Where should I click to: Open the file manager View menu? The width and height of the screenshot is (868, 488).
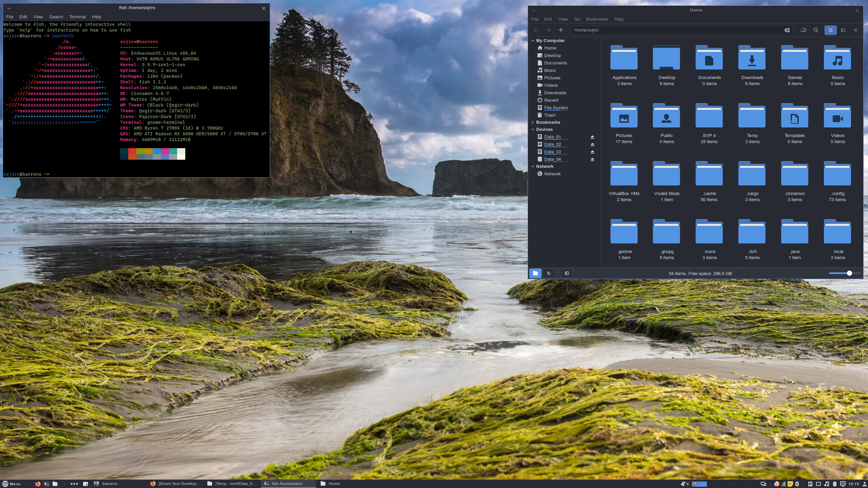pyautogui.click(x=563, y=19)
